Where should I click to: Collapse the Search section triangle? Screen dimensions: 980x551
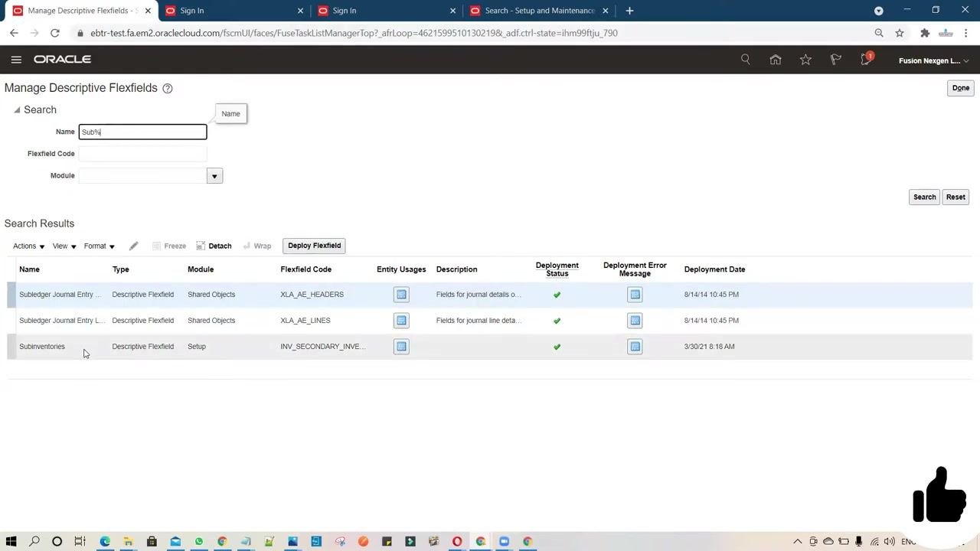[17, 110]
